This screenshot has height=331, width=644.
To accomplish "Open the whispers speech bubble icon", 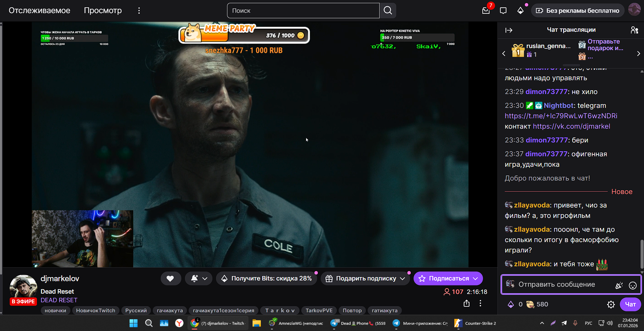I will [x=503, y=10].
